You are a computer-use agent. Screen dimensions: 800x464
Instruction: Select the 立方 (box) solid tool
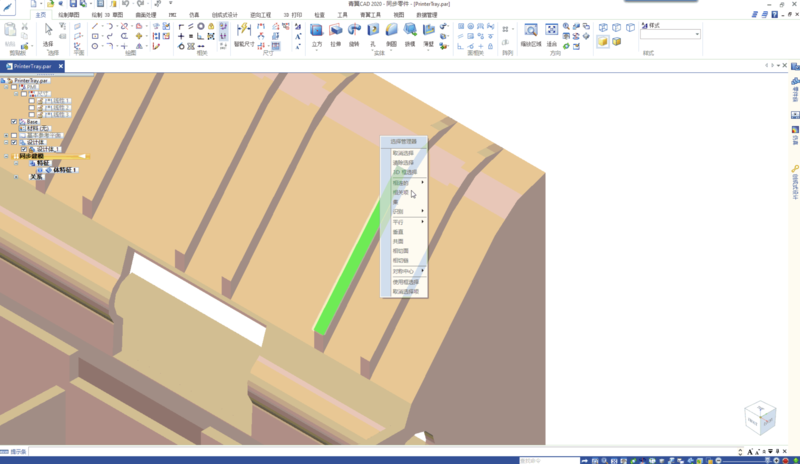pyautogui.click(x=317, y=35)
